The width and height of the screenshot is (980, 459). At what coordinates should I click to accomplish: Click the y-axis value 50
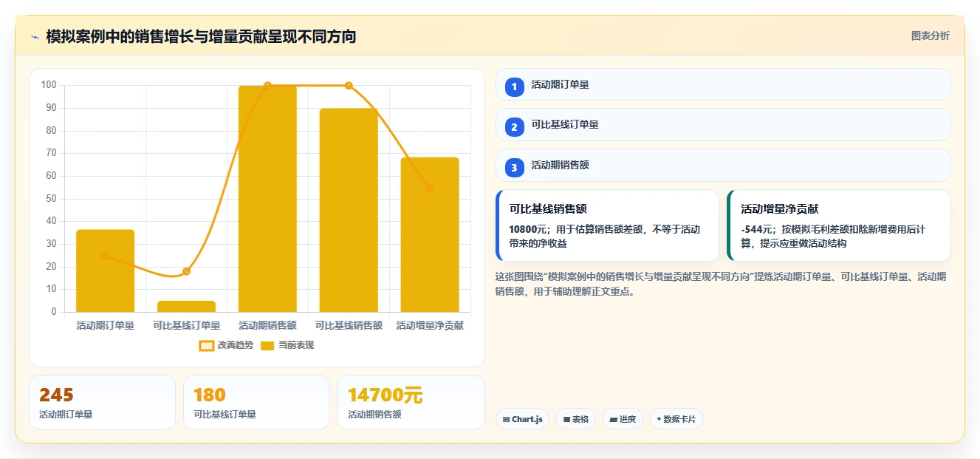coord(51,199)
